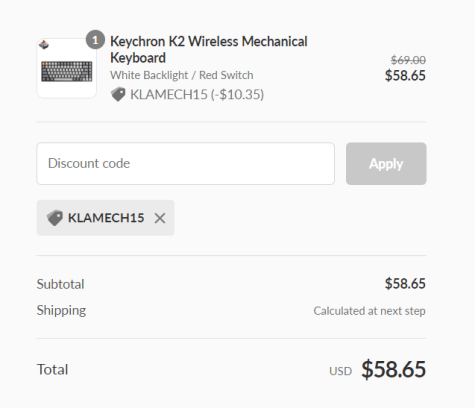Select the Keychron K2 Wireless Mechanical Keyboard title

209,49
